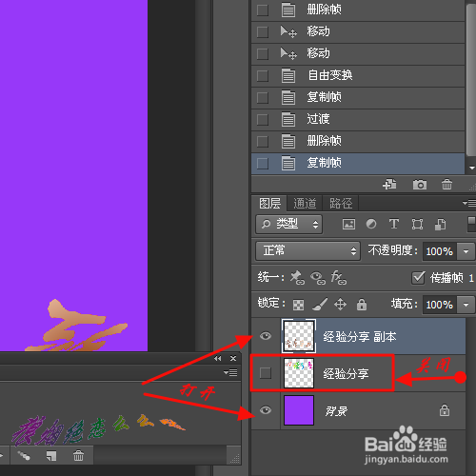Select the 经验分享 副本 layer name
Screen dimensions: 476x476
[x=360, y=336]
